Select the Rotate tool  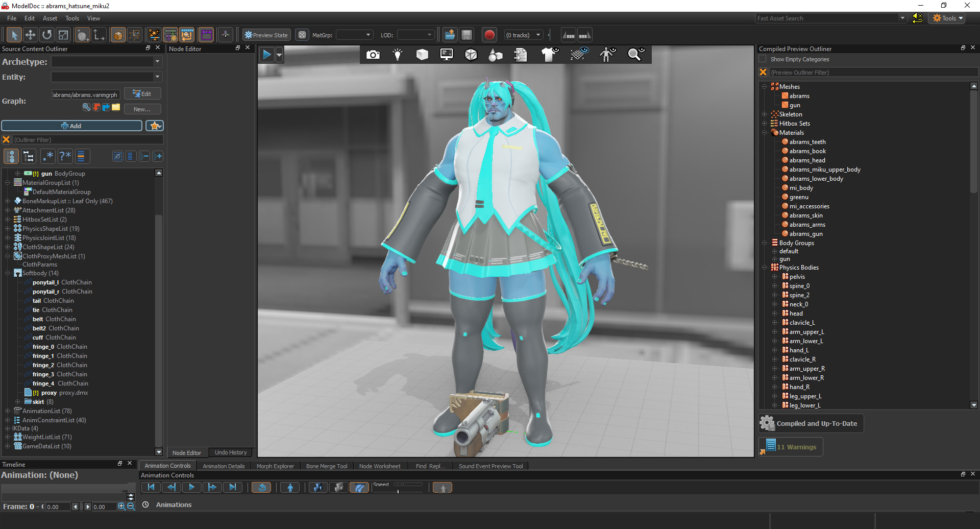point(47,34)
